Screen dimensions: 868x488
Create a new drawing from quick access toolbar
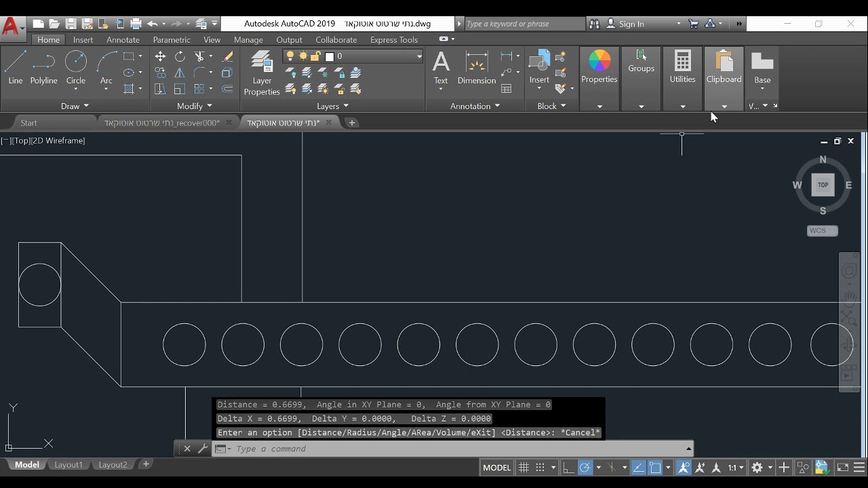(38, 24)
